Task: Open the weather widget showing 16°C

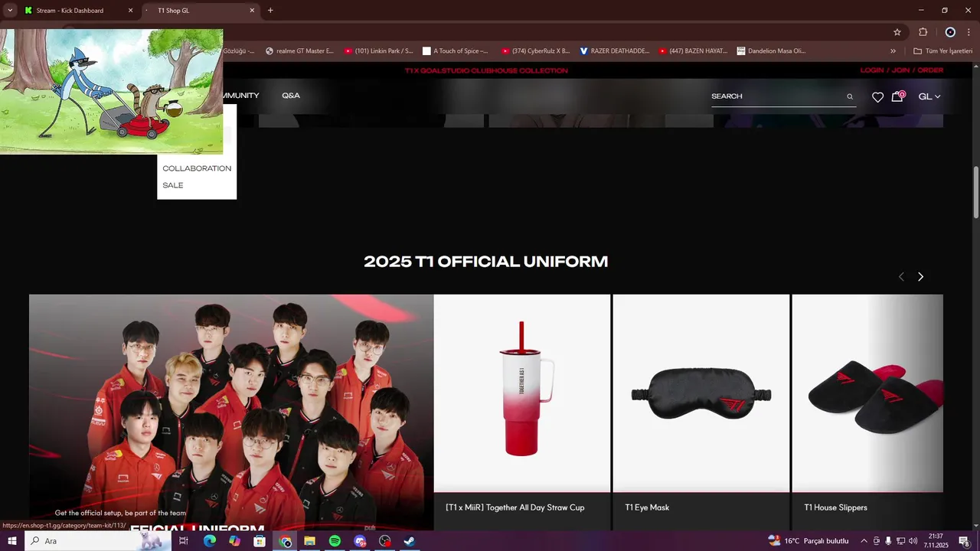Action: [x=808, y=541]
